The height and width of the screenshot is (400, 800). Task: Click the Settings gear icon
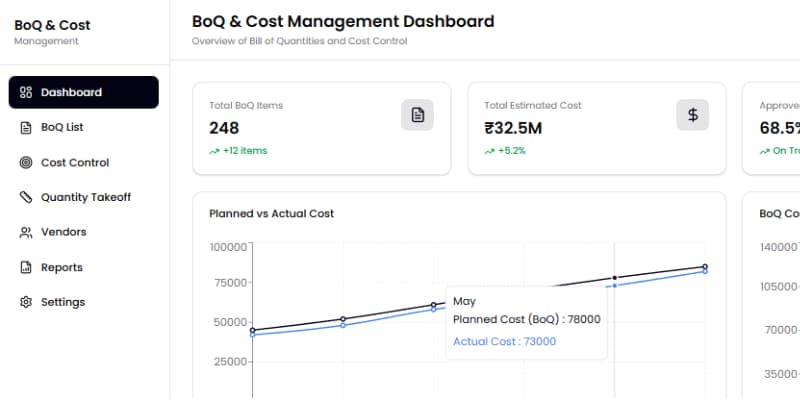(x=26, y=302)
